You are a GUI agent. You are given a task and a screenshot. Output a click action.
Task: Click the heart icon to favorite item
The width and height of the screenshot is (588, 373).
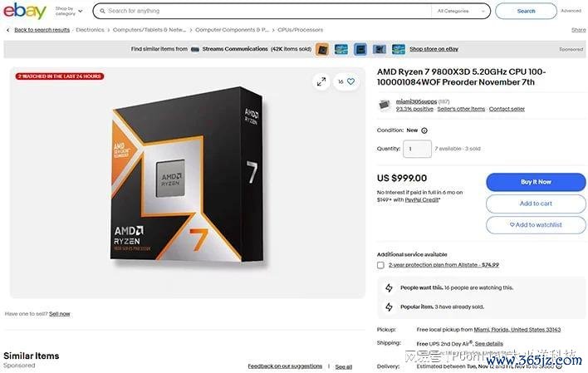click(x=350, y=81)
